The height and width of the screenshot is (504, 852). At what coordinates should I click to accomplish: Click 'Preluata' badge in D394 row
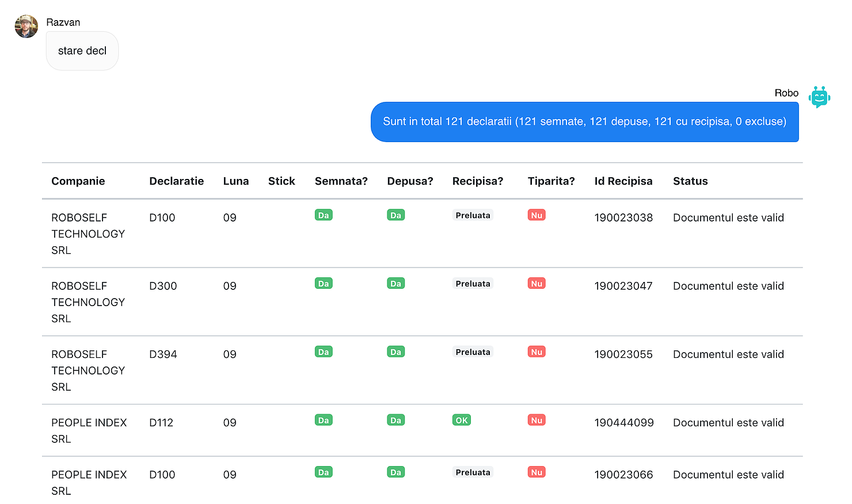[473, 352]
